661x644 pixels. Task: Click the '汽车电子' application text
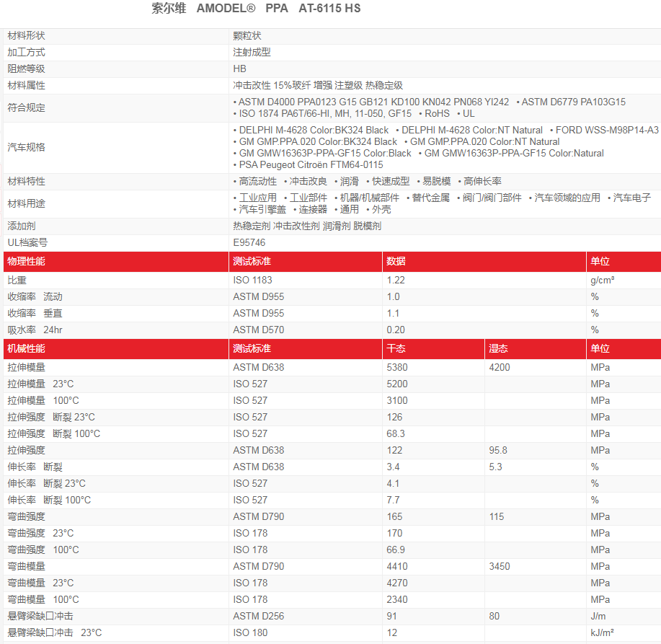click(632, 198)
